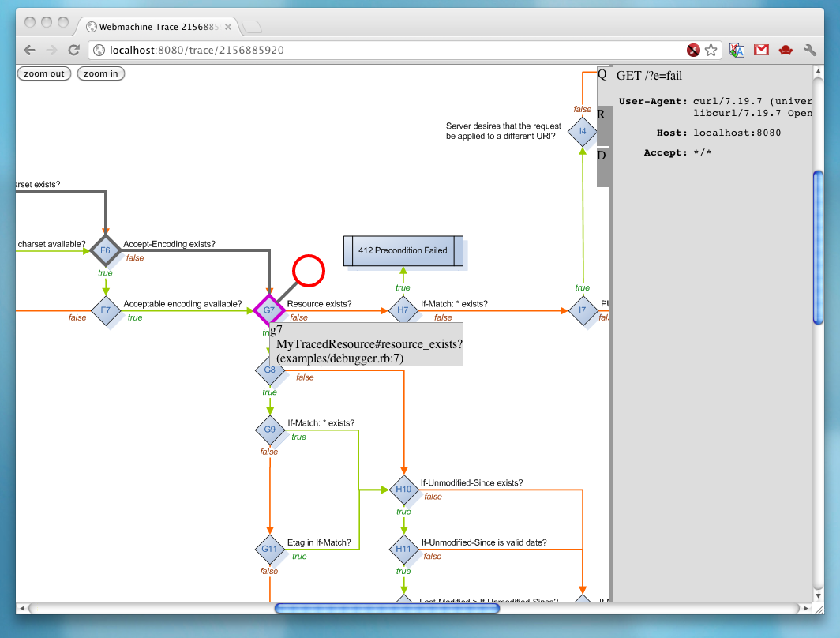Viewport: 840px width, 638px height.
Task: Click the 'If-Match: * exists?' label beside G9
Action: pyautogui.click(x=321, y=423)
